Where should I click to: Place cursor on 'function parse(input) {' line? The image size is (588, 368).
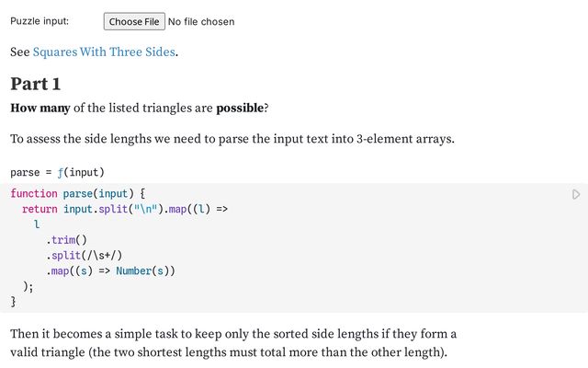click(78, 193)
